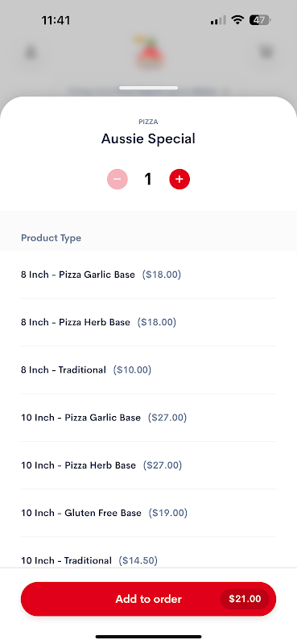The width and height of the screenshot is (297, 644).
Task: Choose 8 Inch - Traditional size
Action: pos(148,369)
